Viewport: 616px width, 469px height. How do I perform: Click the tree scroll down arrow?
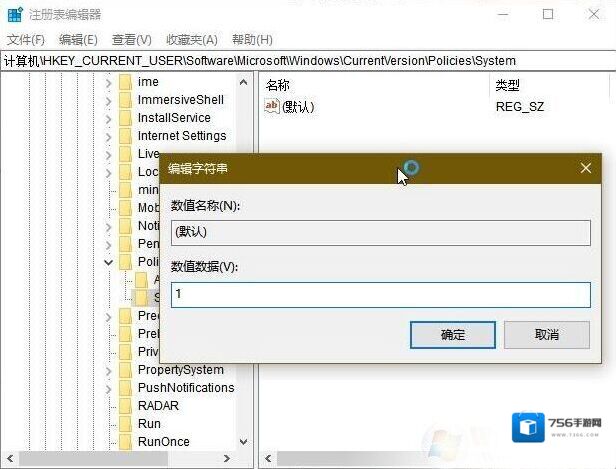click(x=244, y=442)
